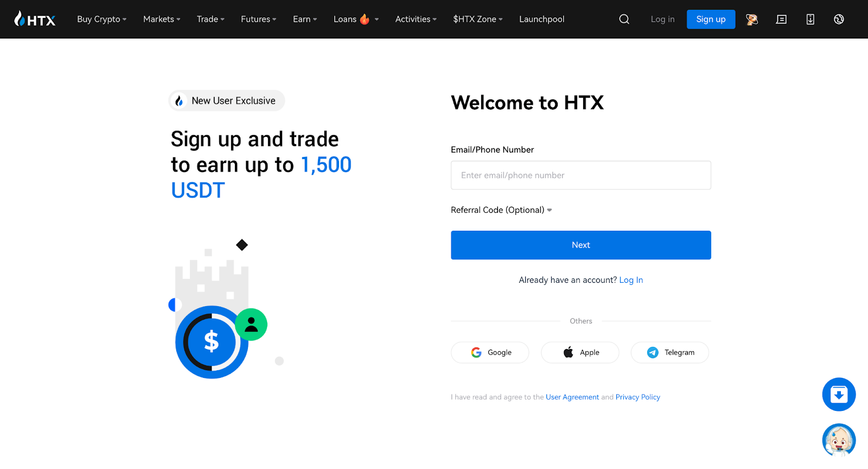This screenshot has width=868, height=469.
Task: Open the $HTX Zone dropdown
Action: (x=477, y=20)
